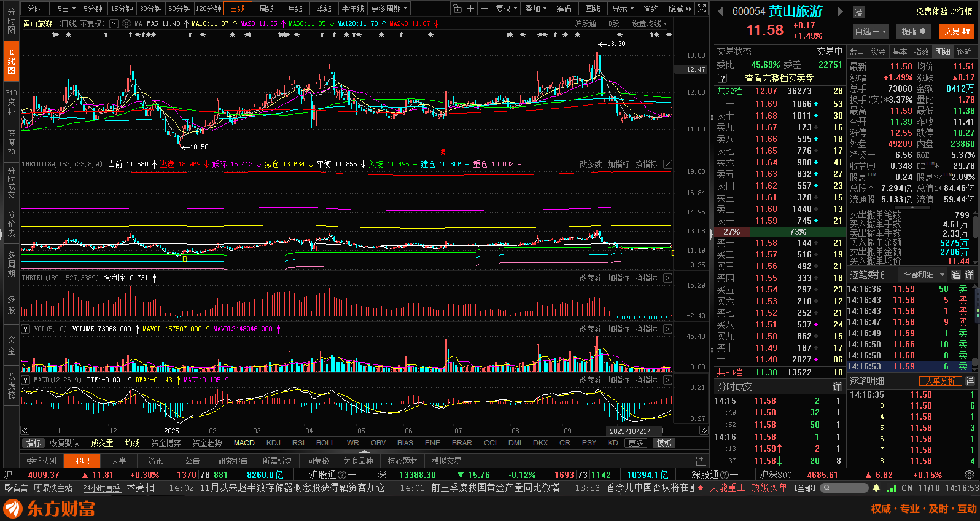Screen dimensions: 980x521
Task: Open 深度F9 in left sidebar
Action: click(x=11, y=142)
